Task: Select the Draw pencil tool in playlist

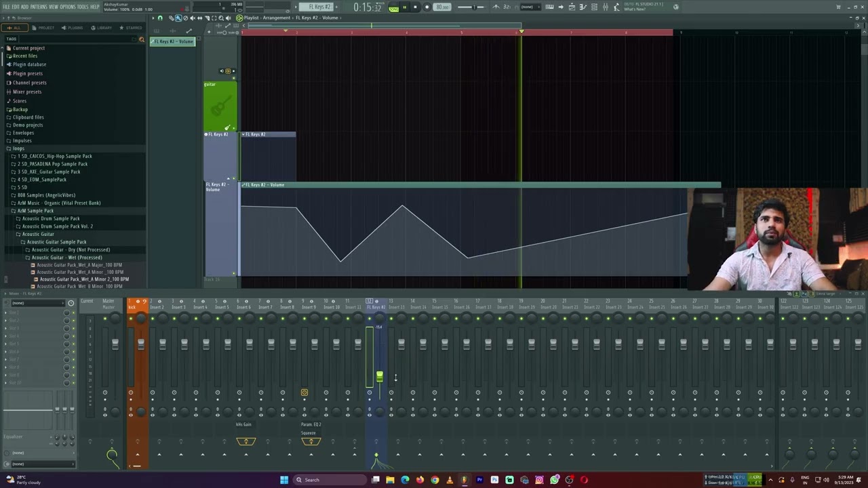Action: tap(172, 18)
